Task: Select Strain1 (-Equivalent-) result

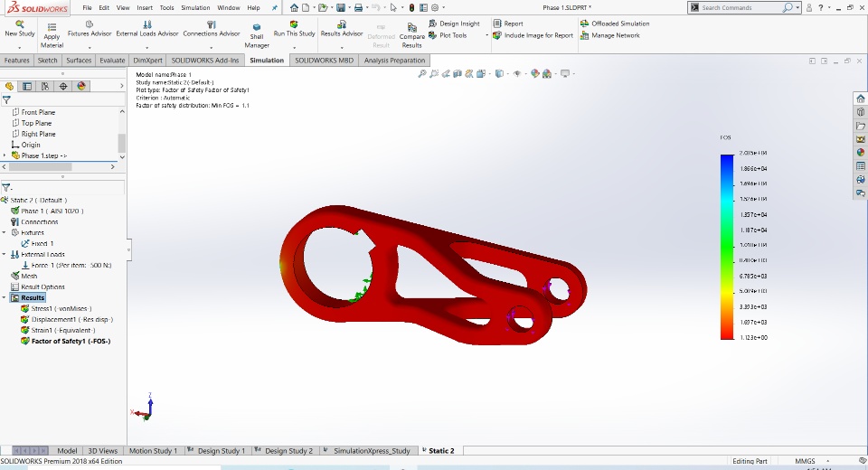Action: tap(62, 330)
